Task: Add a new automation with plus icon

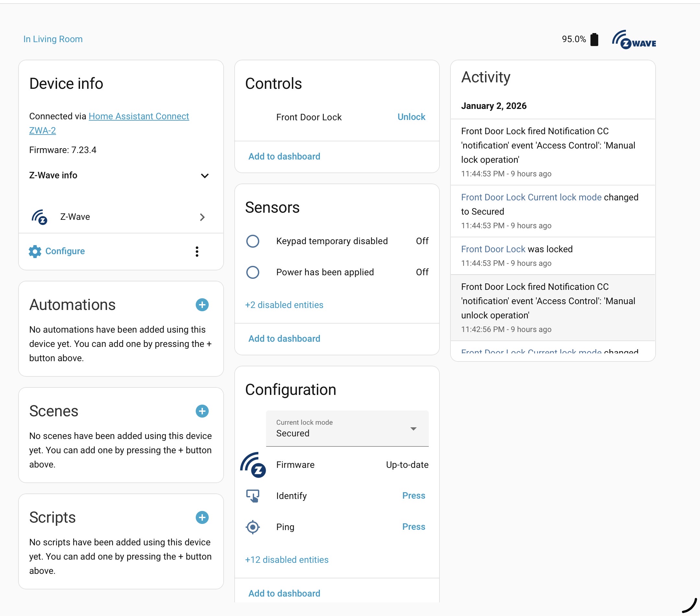Action: (202, 304)
